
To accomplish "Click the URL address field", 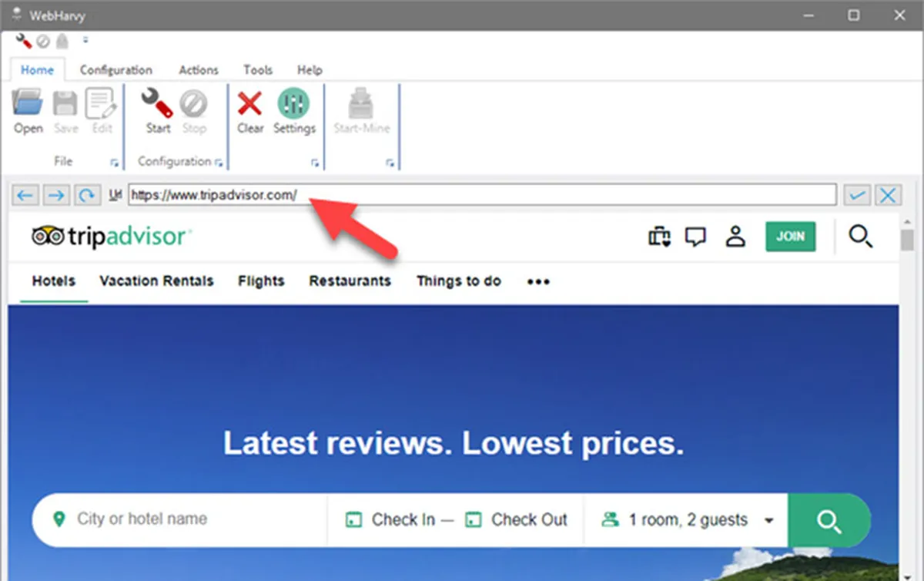I will tap(482, 195).
